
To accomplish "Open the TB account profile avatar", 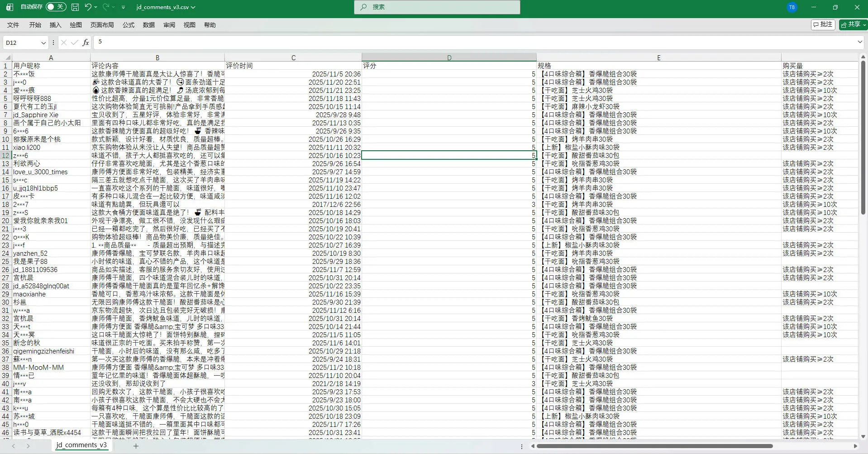I will 792,7.
